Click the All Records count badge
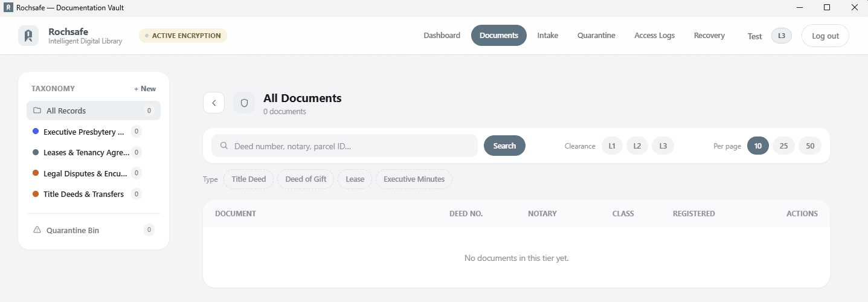Image resolution: width=868 pixels, height=302 pixels. pos(149,111)
